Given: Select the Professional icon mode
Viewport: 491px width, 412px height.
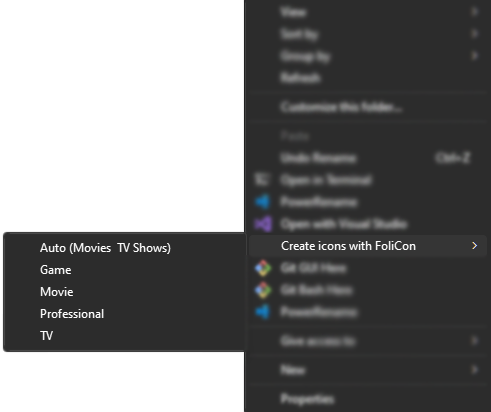Looking at the screenshot, I should click(125, 314).
